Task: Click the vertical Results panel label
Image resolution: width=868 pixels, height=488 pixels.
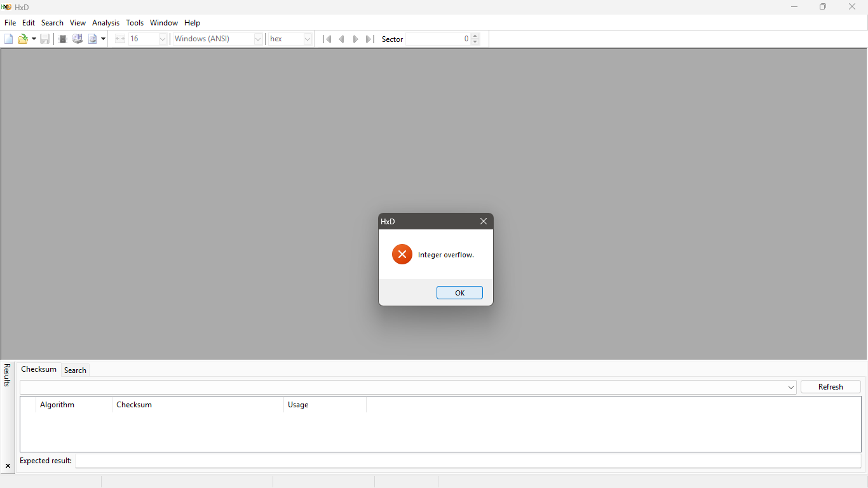Action: tap(8, 375)
